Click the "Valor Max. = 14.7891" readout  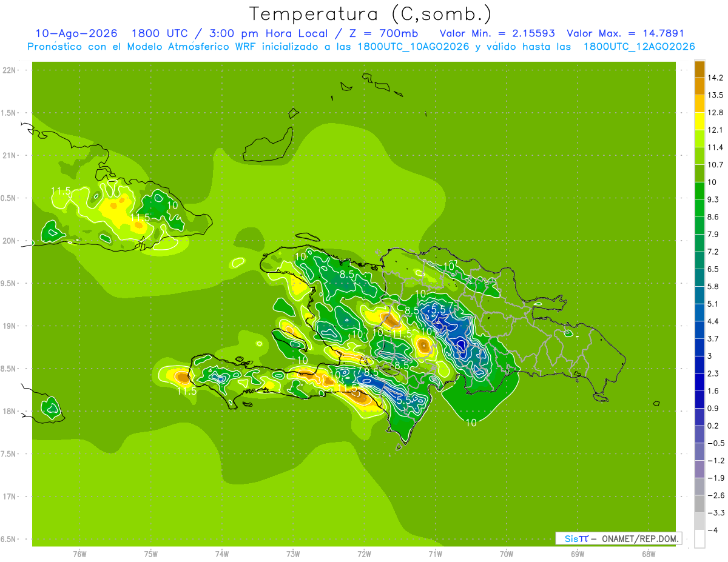[x=625, y=33]
